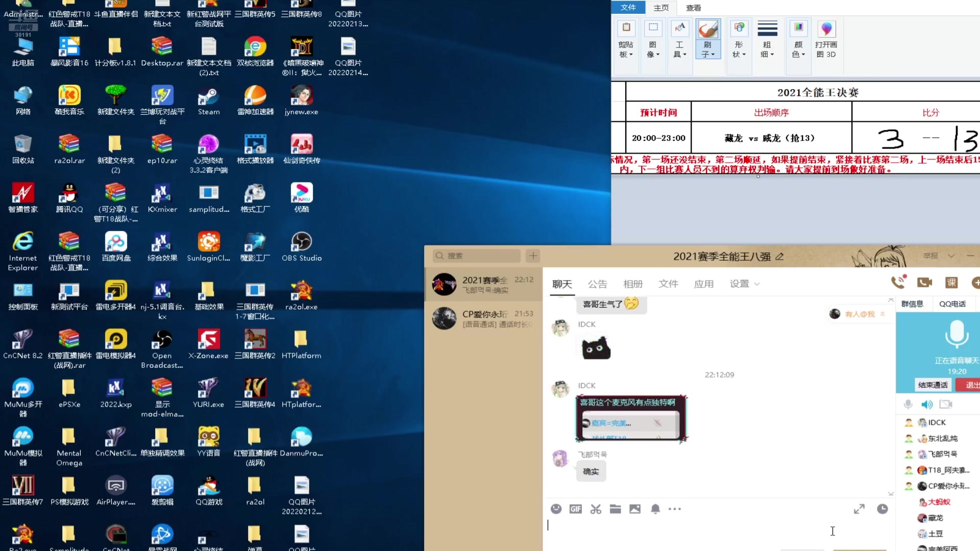Open 文件 tab in QQ group window
Screen dimensions: 980x551
pyautogui.click(x=668, y=284)
